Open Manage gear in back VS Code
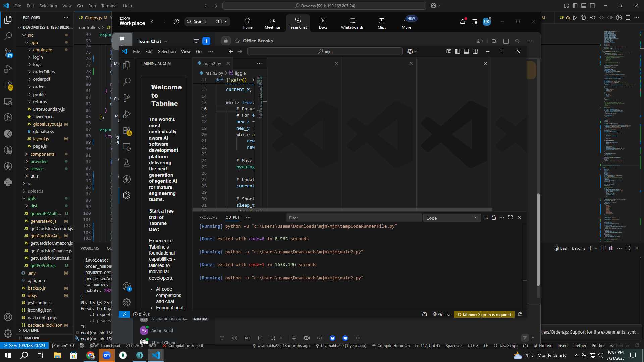The width and height of the screenshot is (644, 362). [x=8, y=334]
